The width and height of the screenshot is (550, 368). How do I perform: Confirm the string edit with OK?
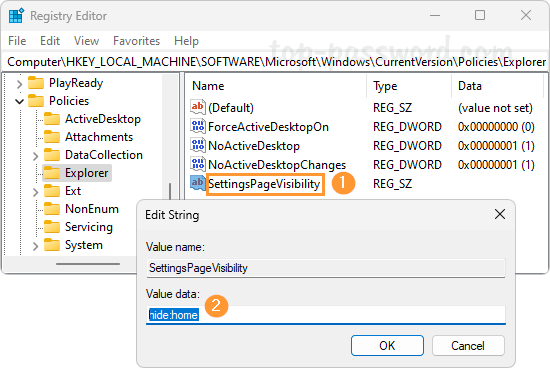(387, 346)
